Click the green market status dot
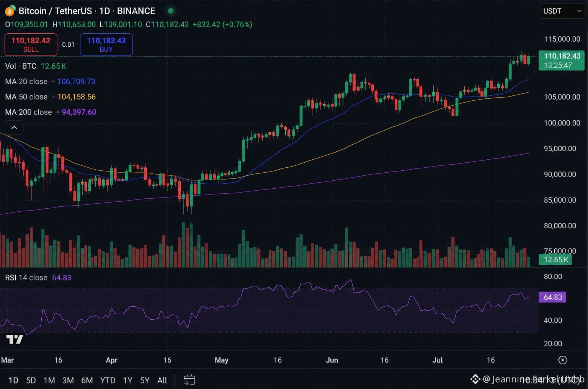 (x=171, y=11)
